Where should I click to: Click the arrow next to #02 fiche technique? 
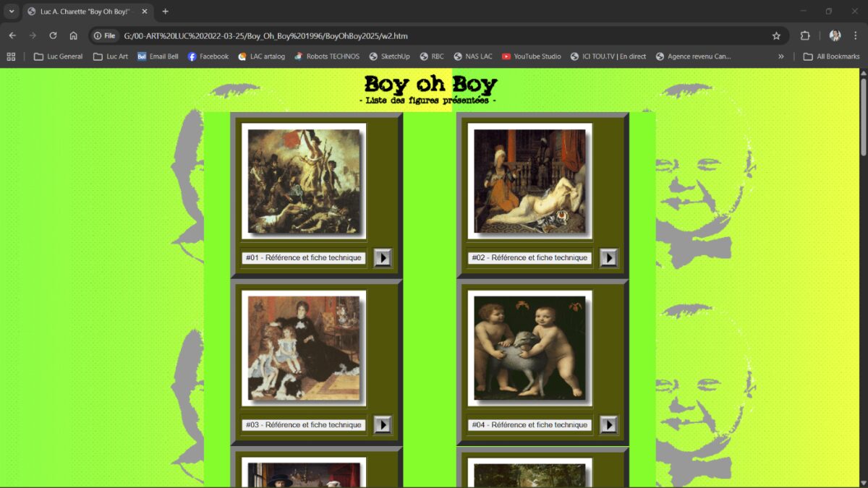pyautogui.click(x=608, y=257)
